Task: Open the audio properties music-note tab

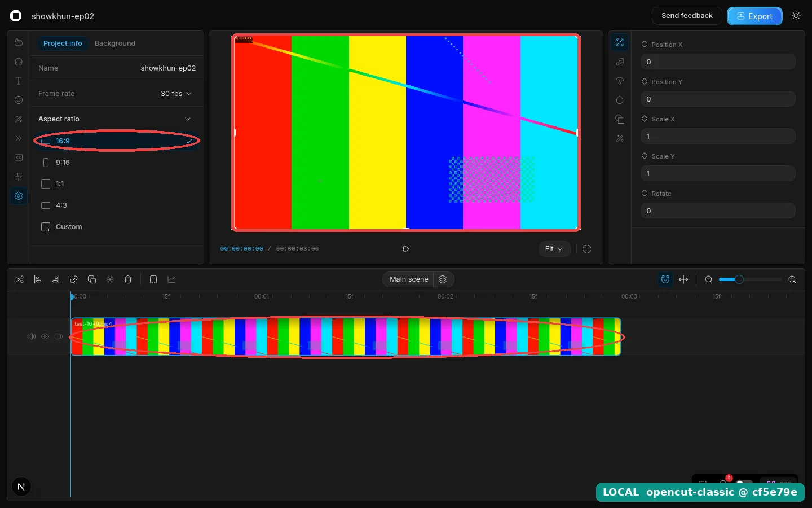Action: [x=620, y=62]
